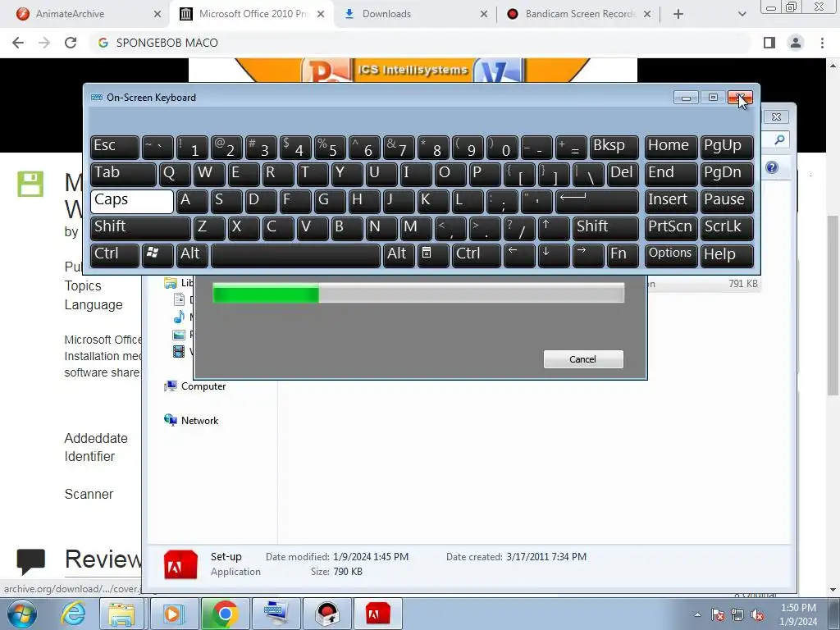This screenshot has height=630, width=840.
Task: Toggle the right Shift key
Action: coord(605,228)
